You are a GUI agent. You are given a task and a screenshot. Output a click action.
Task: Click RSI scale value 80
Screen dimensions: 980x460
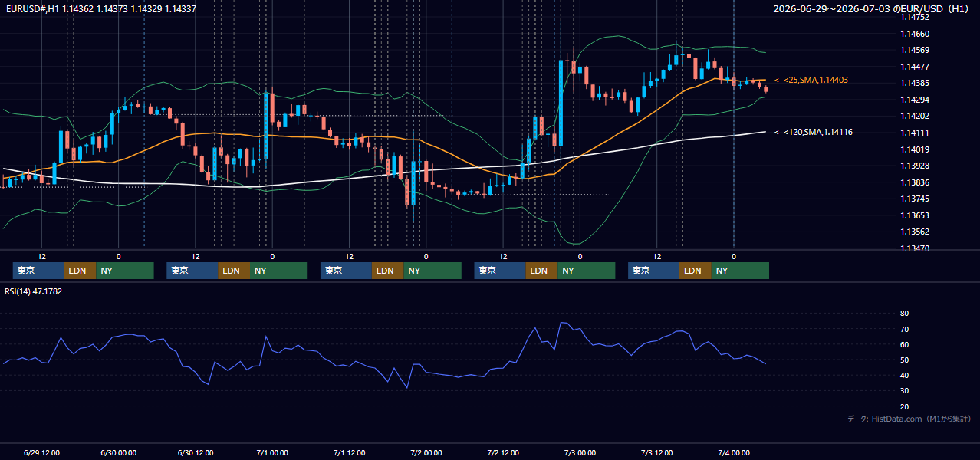pos(904,314)
